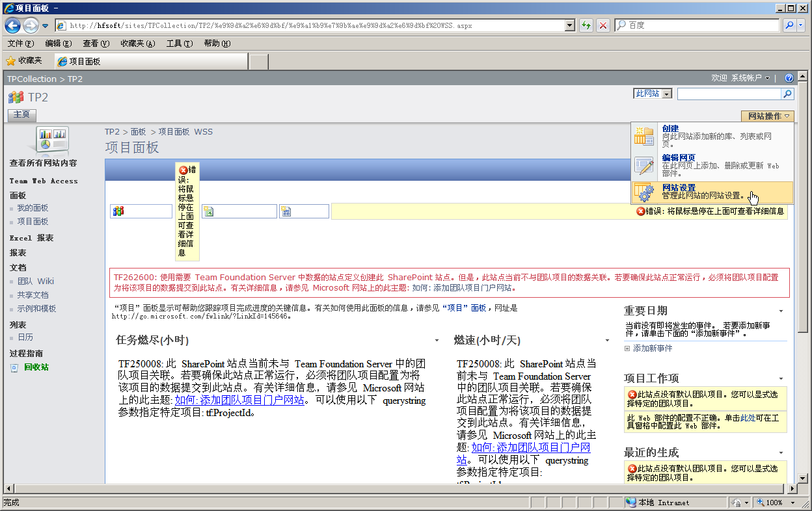Image resolution: width=812 pixels, height=511 pixels.
Task: Click the SharePoint site search field
Action: 729,94
